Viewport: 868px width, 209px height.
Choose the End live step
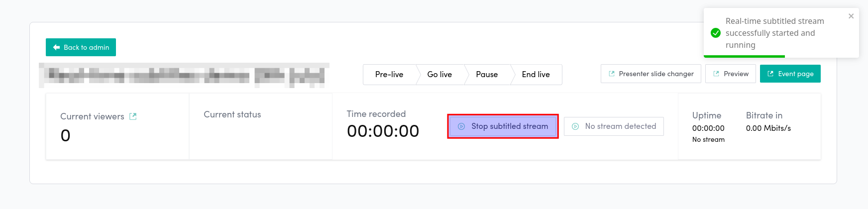(x=536, y=75)
